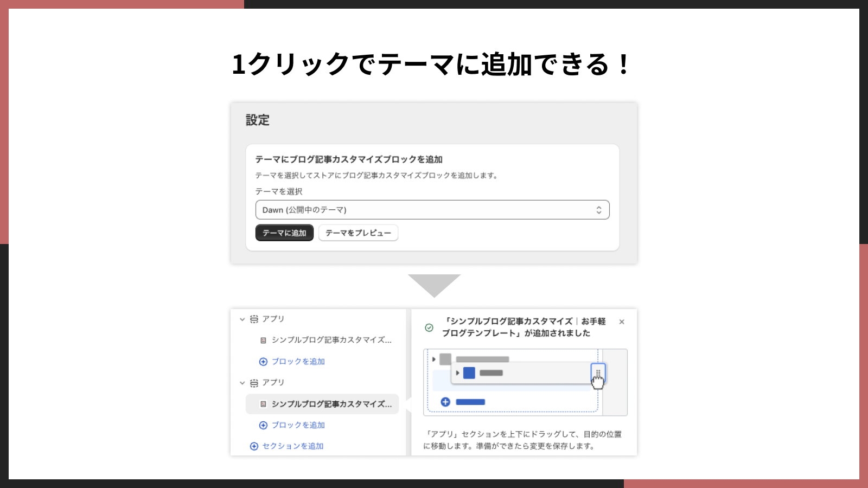Click the お手軽ブログテンプレート」が追加されました message
868x488 pixels.
tap(524, 328)
